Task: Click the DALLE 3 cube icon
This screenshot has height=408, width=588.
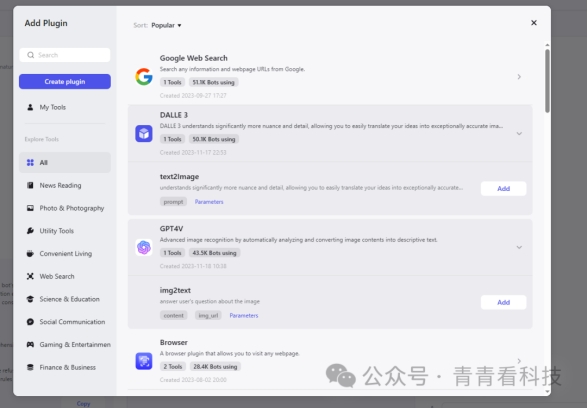Action: (x=144, y=134)
